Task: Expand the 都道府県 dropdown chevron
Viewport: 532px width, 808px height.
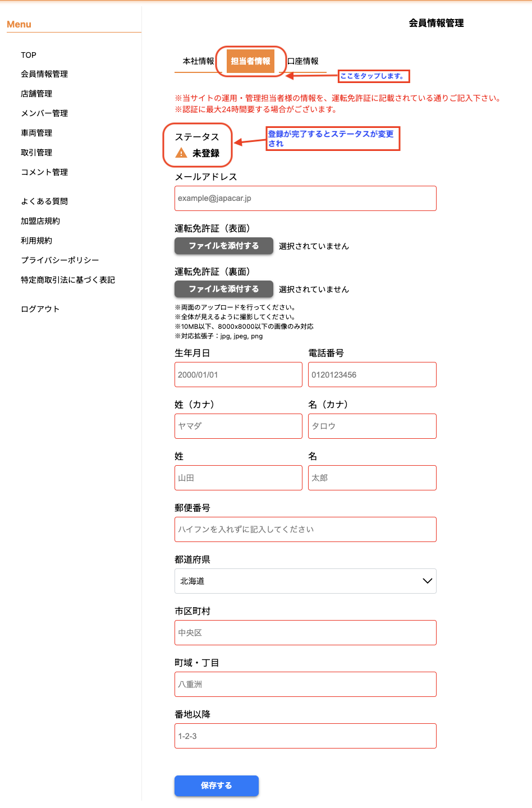Action: pos(427,581)
